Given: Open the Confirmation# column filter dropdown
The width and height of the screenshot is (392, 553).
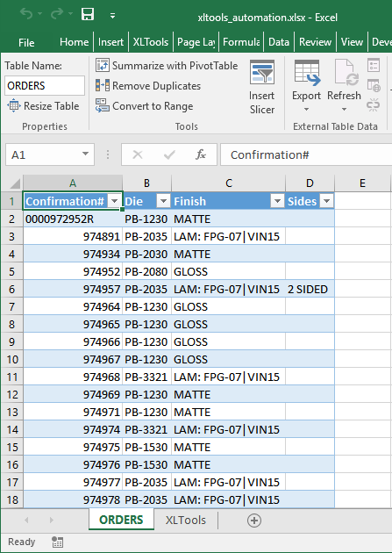Looking at the screenshot, I should 114,201.
